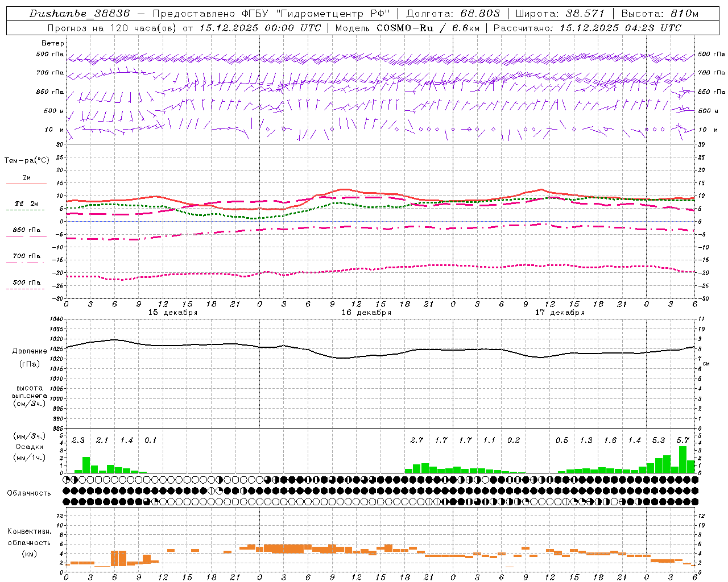Click the 2.3 precipitation value
The image size is (728, 582).
point(78,440)
